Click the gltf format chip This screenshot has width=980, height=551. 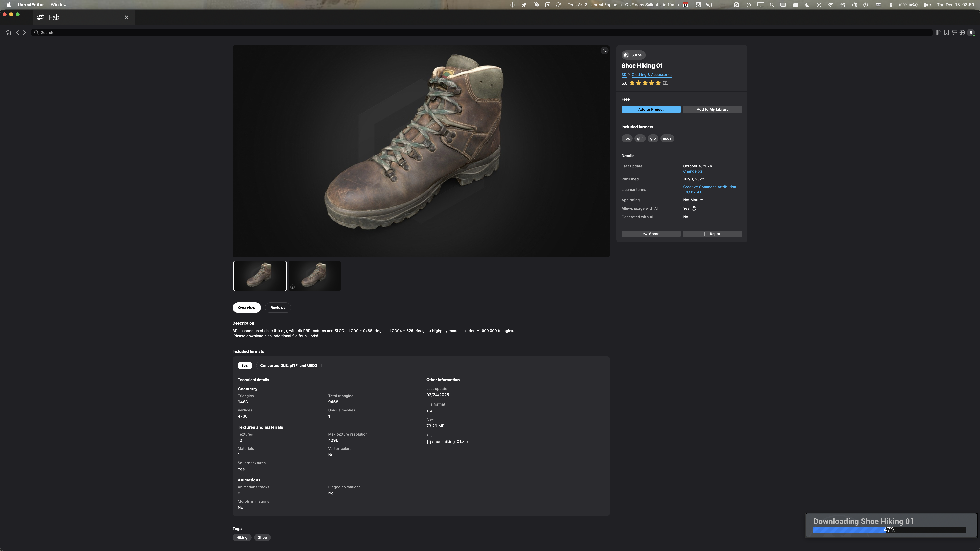(640, 139)
